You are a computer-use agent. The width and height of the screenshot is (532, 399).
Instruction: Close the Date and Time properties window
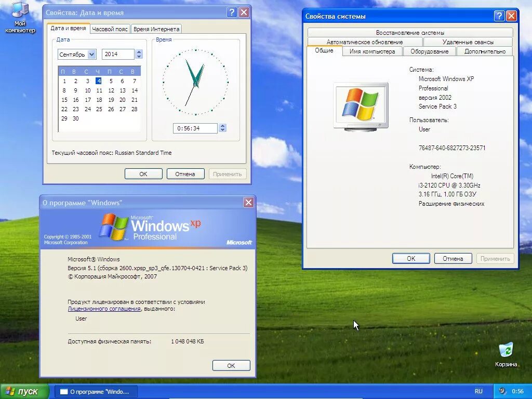coord(244,12)
